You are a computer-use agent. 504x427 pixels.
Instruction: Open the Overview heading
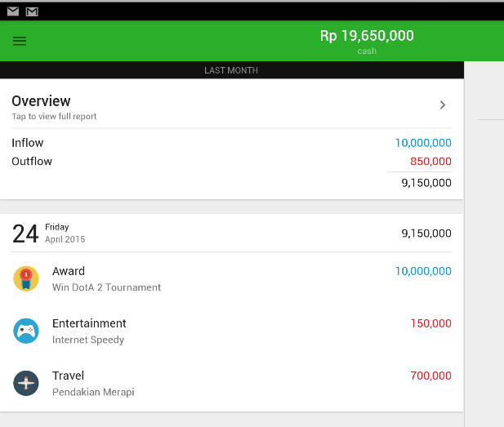click(41, 101)
